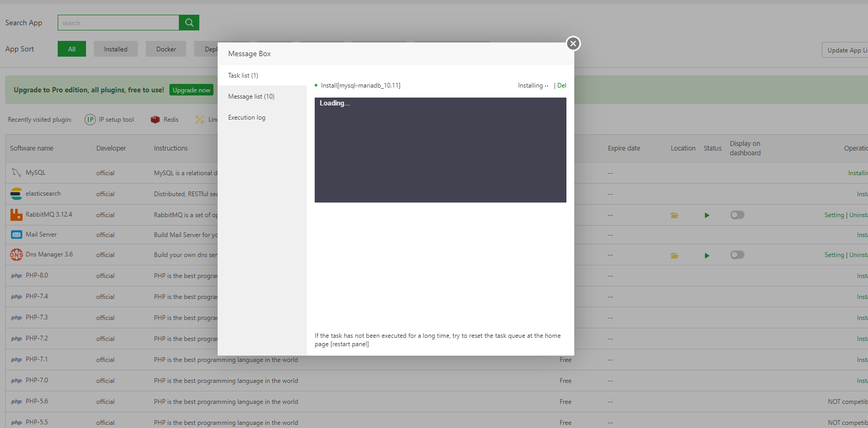
Task: Click the elasticsearch software name
Action: (43, 194)
